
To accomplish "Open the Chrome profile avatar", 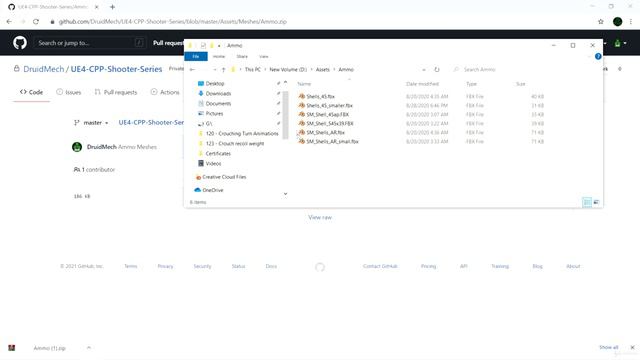I will pos(617,22).
